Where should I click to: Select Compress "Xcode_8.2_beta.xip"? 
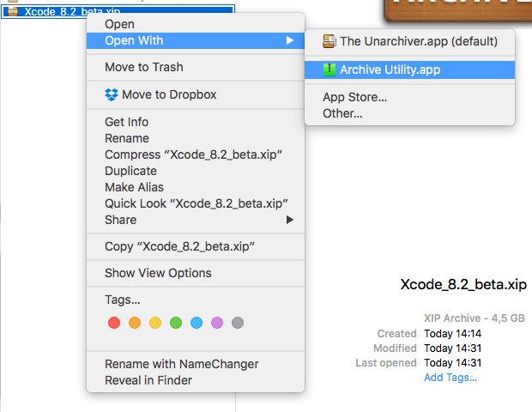point(196,154)
